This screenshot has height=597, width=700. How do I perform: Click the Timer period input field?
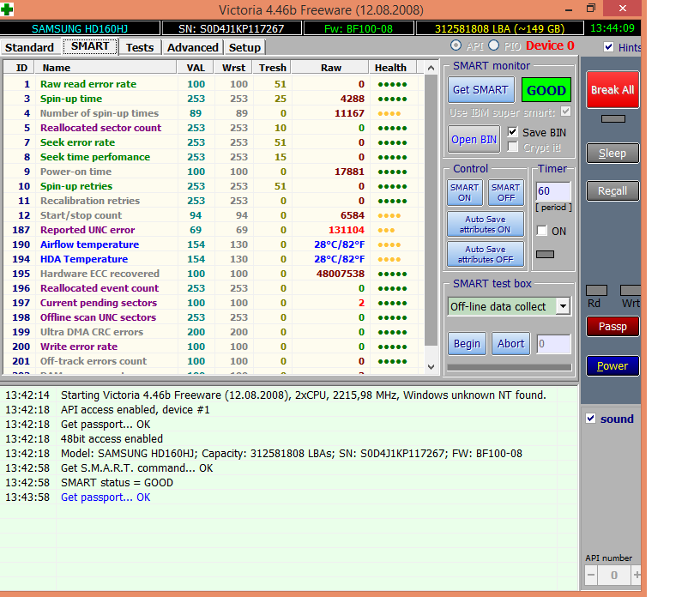click(552, 191)
